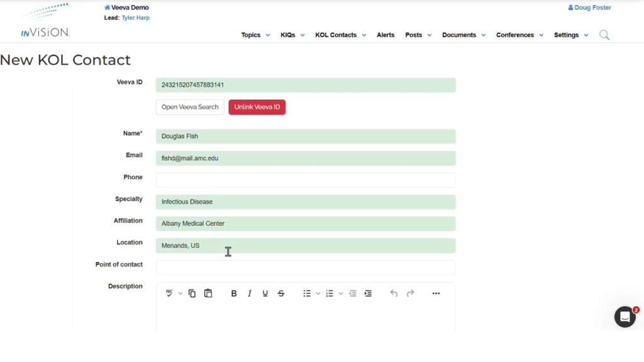Click into the empty Phone field
This screenshot has height=362, width=644.
pyautogui.click(x=306, y=180)
